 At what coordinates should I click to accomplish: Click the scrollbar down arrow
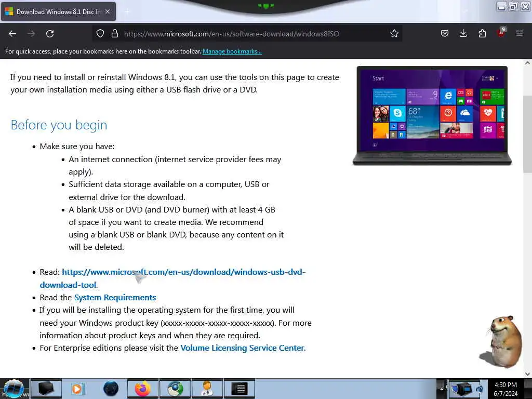pos(527,374)
